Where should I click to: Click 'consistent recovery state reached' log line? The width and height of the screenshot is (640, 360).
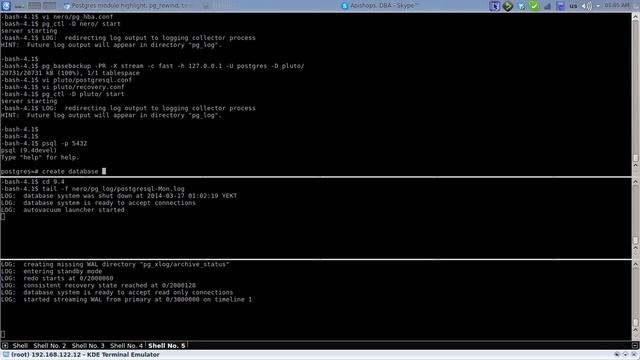(x=98, y=285)
